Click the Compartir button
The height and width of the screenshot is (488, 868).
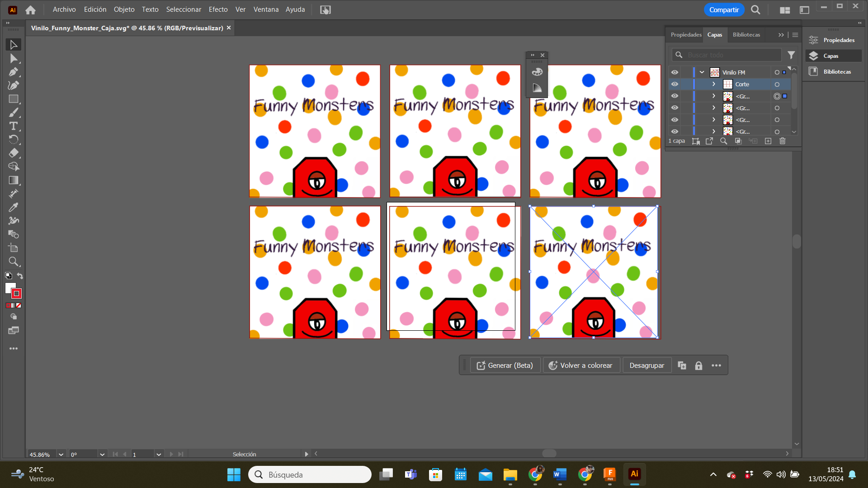pyautogui.click(x=724, y=9)
